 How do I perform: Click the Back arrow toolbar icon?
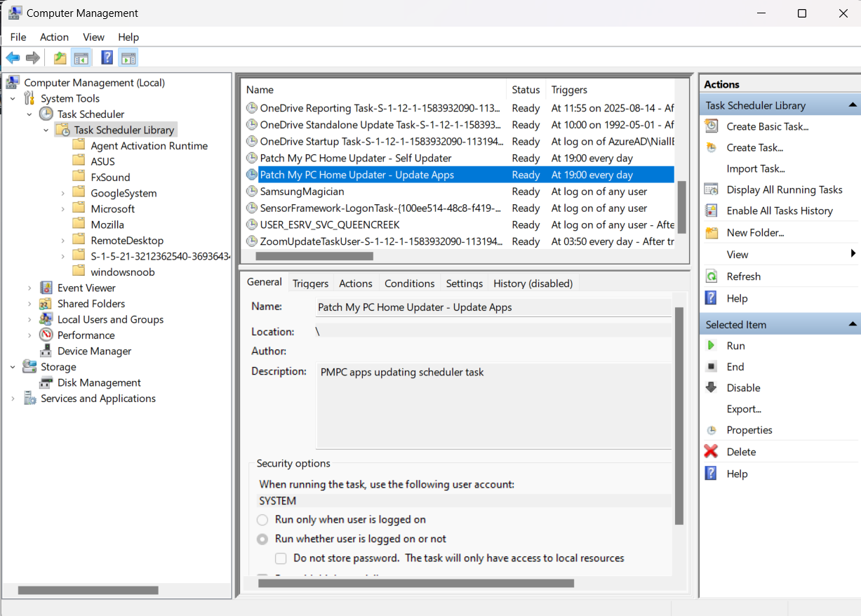(13, 58)
